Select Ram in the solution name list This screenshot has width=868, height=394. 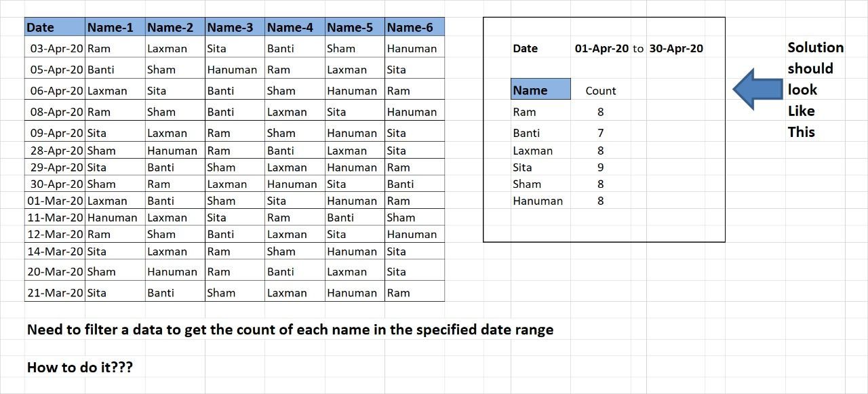point(524,112)
